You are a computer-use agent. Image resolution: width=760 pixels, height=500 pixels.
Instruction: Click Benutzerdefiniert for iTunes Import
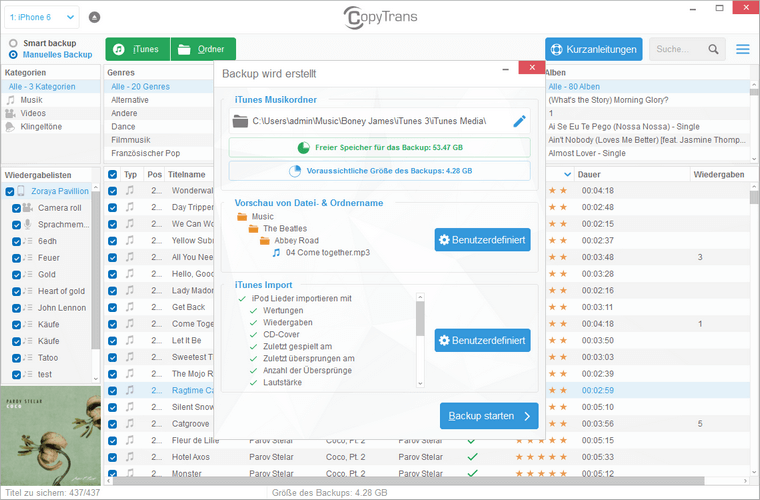[x=482, y=340]
